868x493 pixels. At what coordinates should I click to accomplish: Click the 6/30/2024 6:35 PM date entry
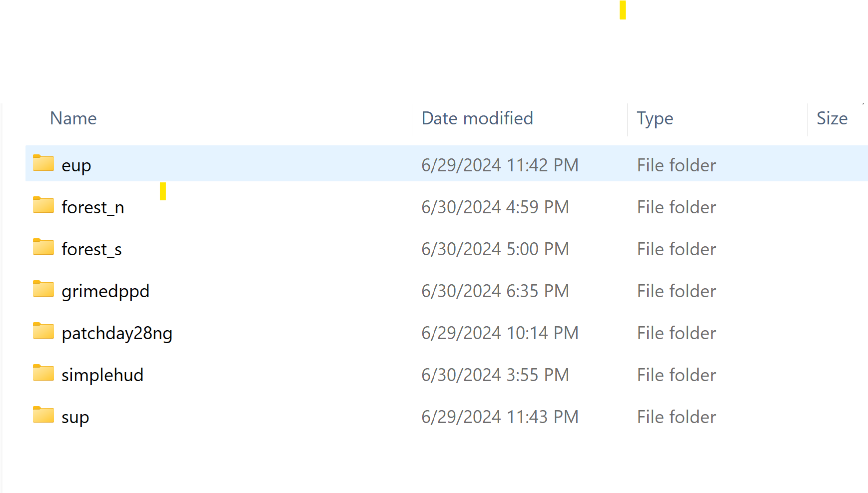click(x=495, y=291)
